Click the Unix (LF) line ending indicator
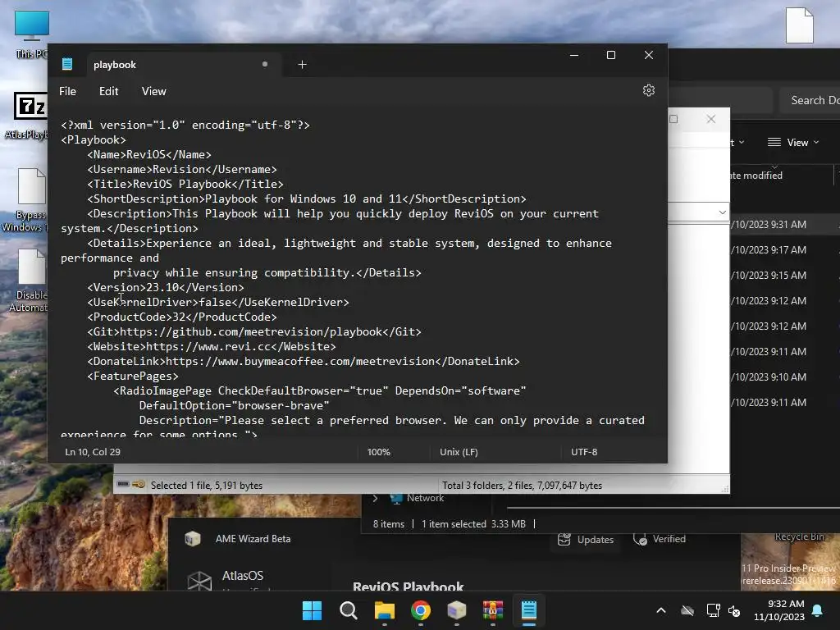The height and width of the screenshot is (630, 840). coord(459,452)
